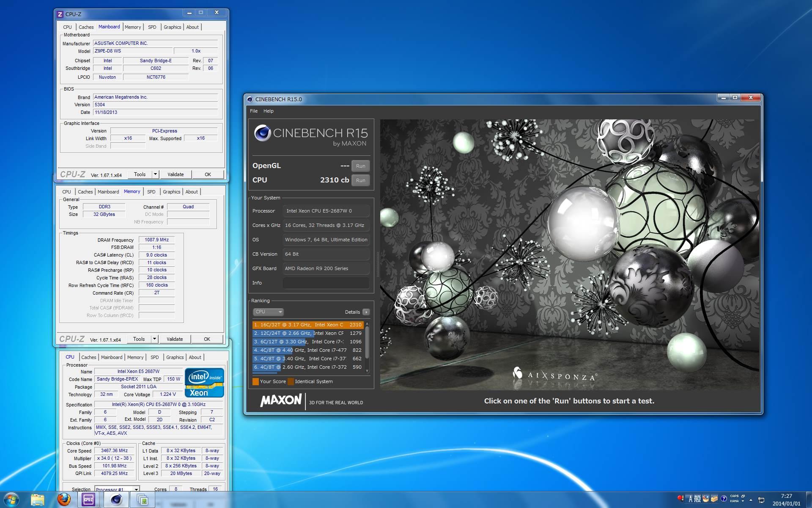Switch to Caches tab in top CPU-Z window
Screen dimensions: 812x508
coord(86,27)
